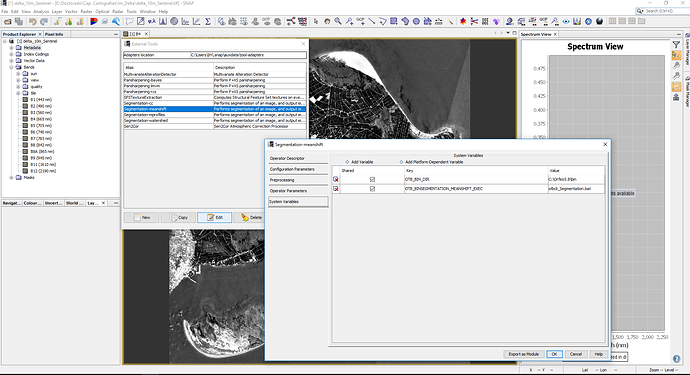Select the zoom magnifier tool

[338, 21]
